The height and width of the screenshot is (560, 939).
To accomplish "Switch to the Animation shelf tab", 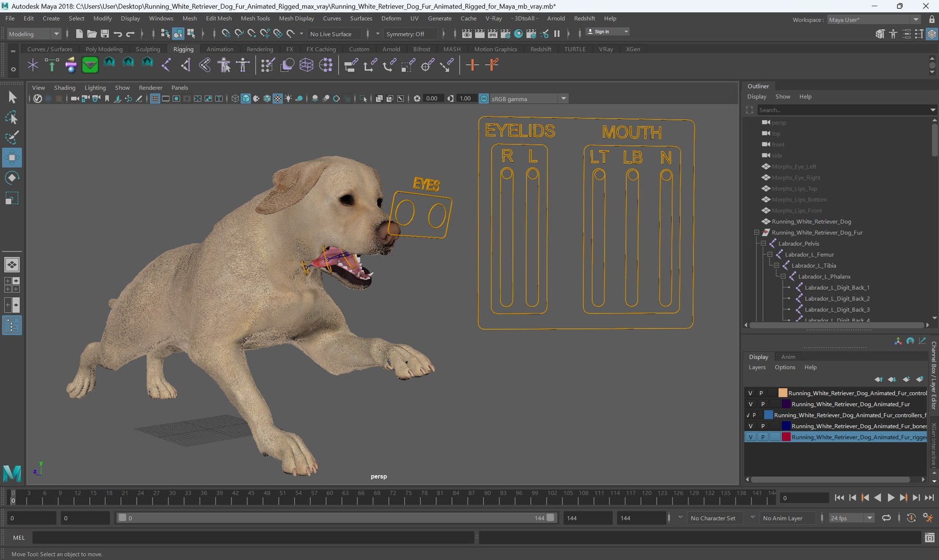I will (x=220, y=49).
